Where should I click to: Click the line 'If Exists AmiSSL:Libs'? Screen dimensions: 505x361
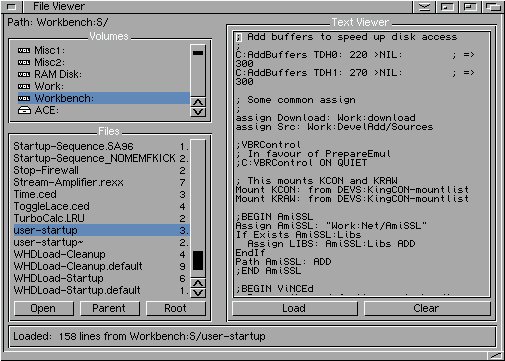click(298, 235)
